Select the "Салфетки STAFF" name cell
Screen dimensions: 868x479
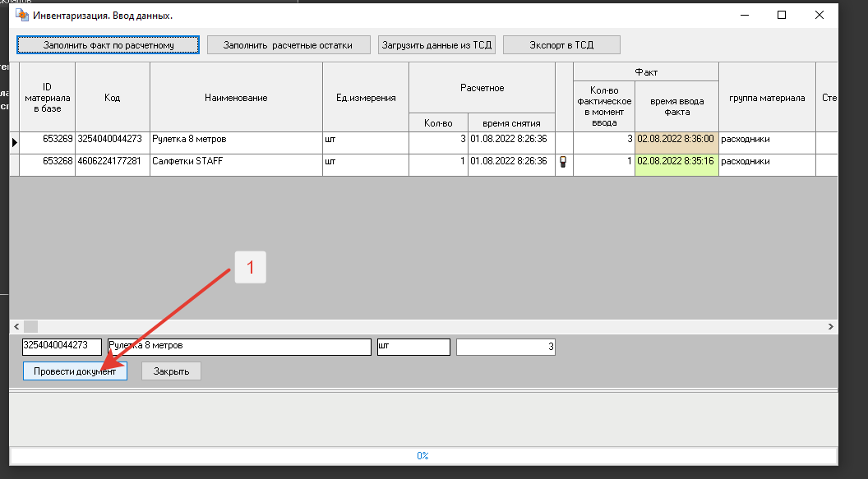point(236,162)
